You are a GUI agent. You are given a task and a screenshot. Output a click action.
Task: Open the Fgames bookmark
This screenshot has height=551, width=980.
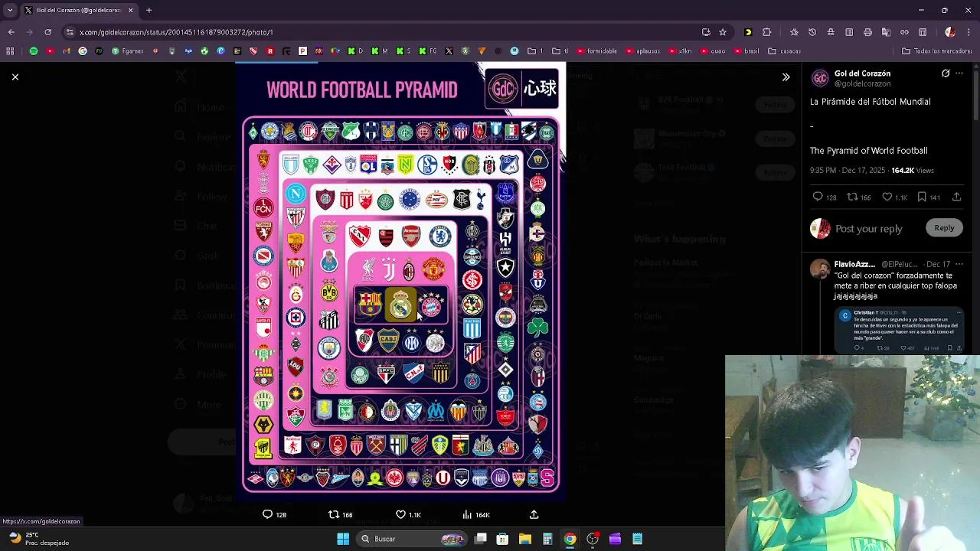coord(128,51)
